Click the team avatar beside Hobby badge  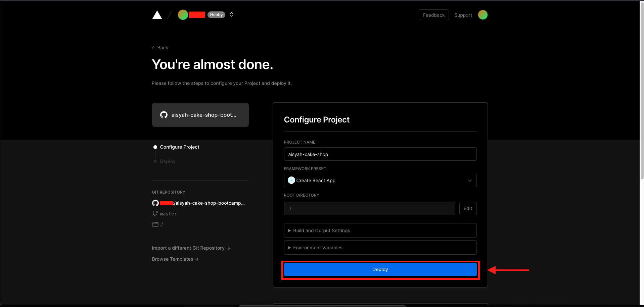[183, 15]
